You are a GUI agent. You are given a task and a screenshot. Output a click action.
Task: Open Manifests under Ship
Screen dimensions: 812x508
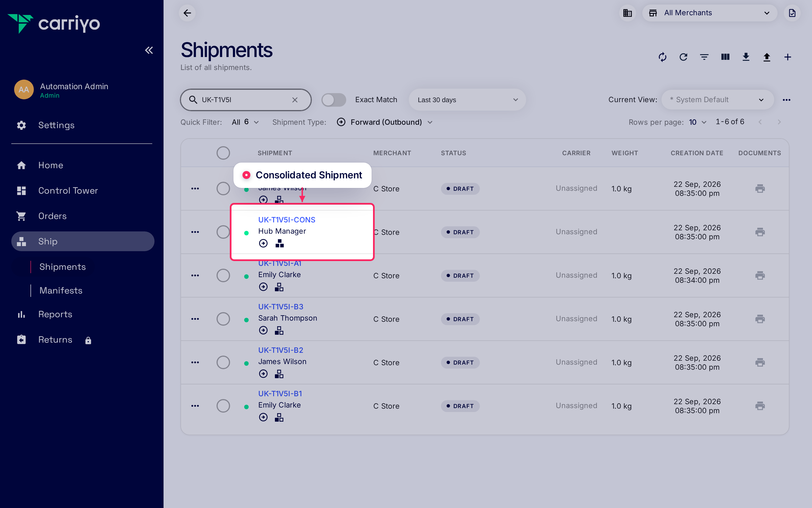(x=61, y=291)
